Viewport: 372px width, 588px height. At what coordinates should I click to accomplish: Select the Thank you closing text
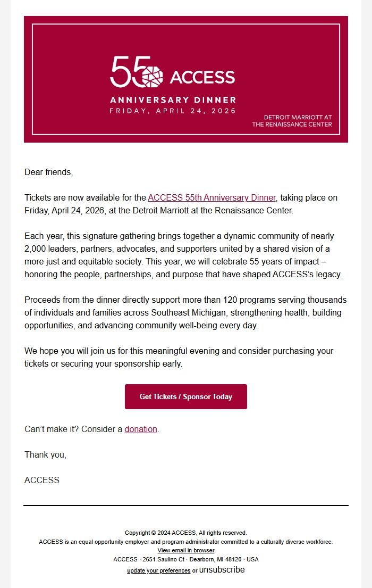pyautogui.click(x=44, y=454)
